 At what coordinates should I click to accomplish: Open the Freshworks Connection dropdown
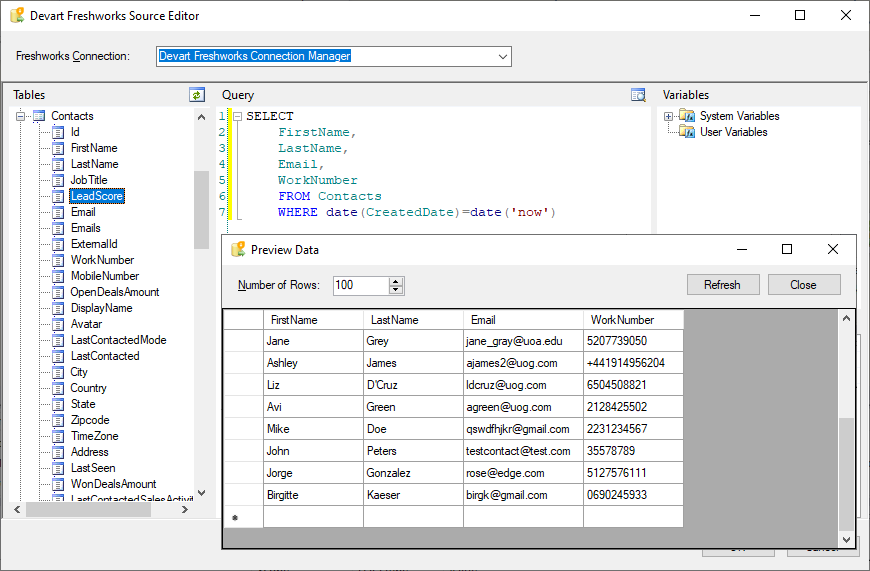click(502, 57)
